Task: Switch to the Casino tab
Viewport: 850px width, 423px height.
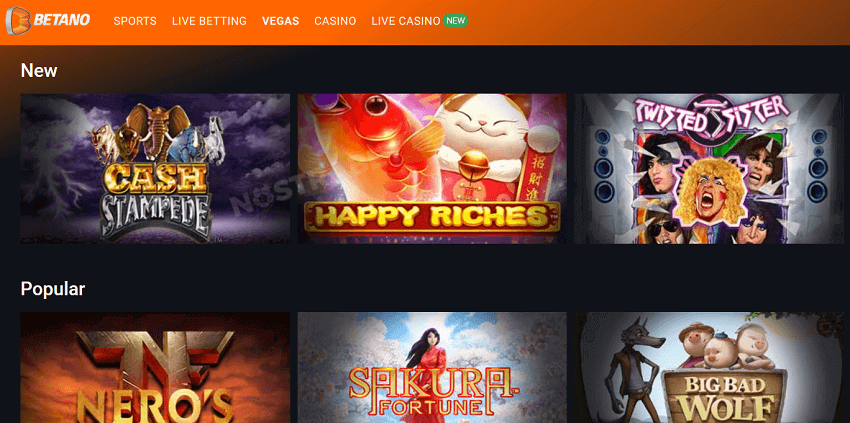Action: pos(335,21)
